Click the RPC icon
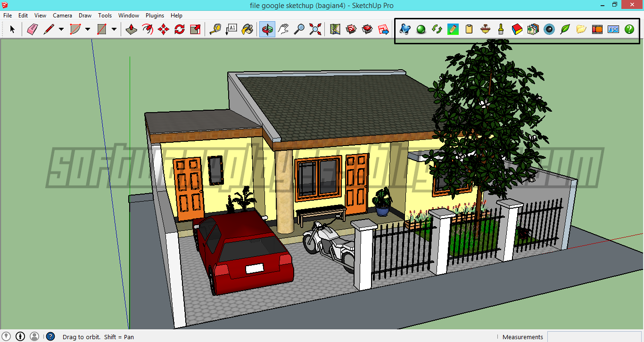The image size is (644, 342). point(613,29)
